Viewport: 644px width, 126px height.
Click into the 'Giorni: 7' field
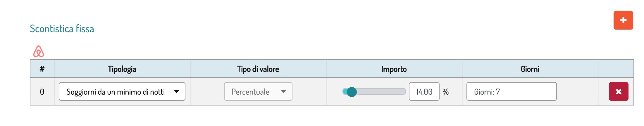pyautogui.click(x=511, y=92)
